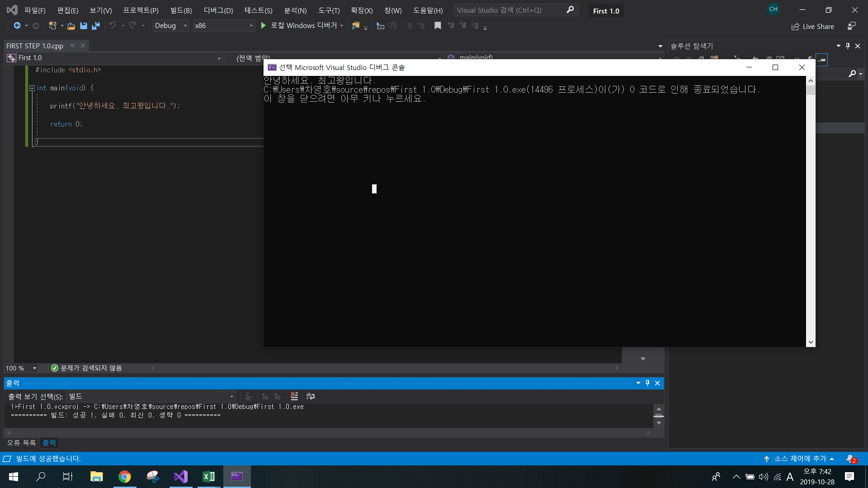Toggle auto-hide pin on 솔루션 탐색기 panel
Image resolution: width=868 pixels, height=488 pixels.
coord(848,46)
